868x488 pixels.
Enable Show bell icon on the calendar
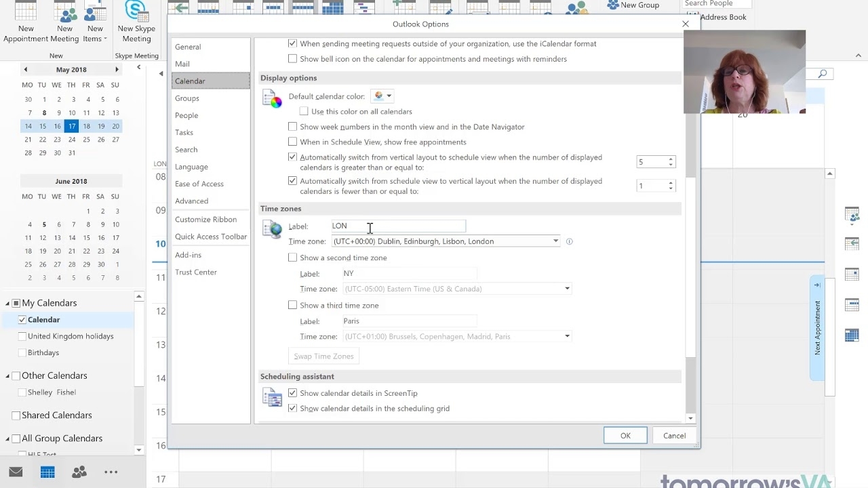pyautogui.click(x=292, y=58)
